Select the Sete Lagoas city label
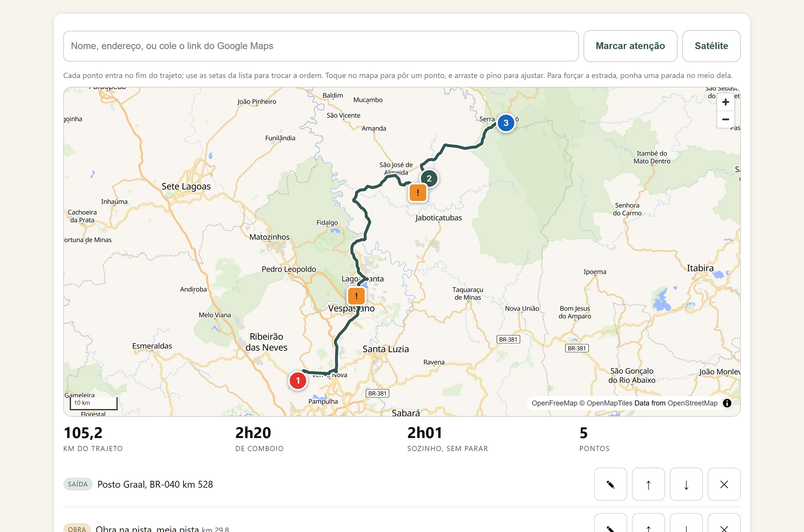This screenshot has height=532, width=804. (186, 187)
